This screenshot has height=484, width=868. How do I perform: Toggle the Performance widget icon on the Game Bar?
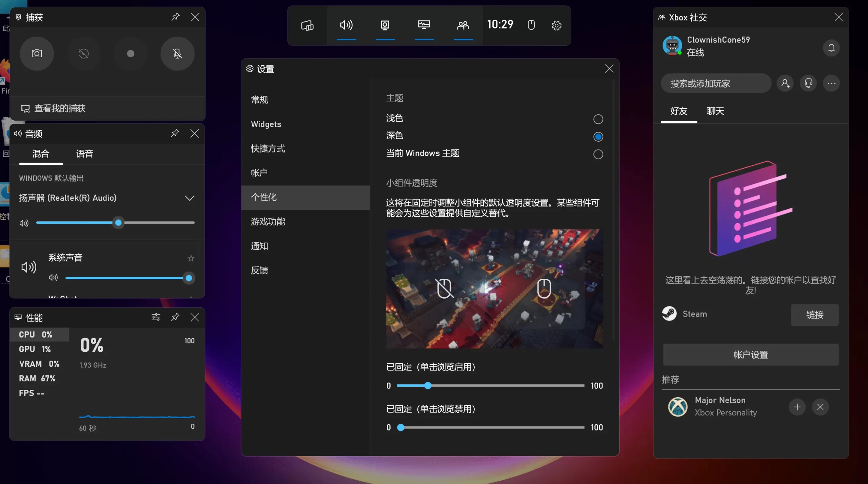424,25
